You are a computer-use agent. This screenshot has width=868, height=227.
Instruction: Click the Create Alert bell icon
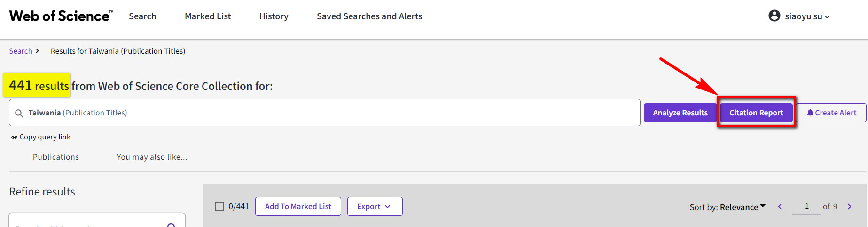pyautogui.click(x=810, y=113)
